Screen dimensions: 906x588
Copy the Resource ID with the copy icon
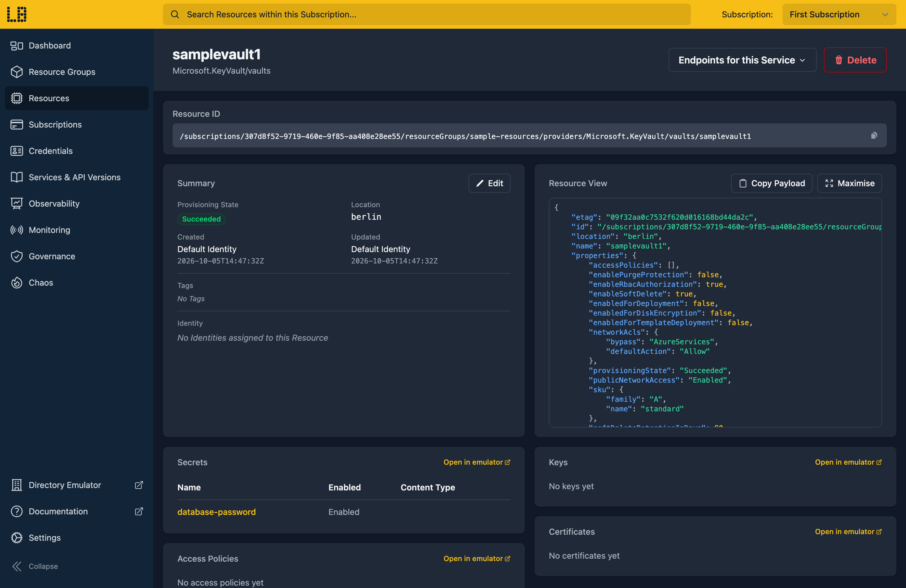(x=874, y=135)
